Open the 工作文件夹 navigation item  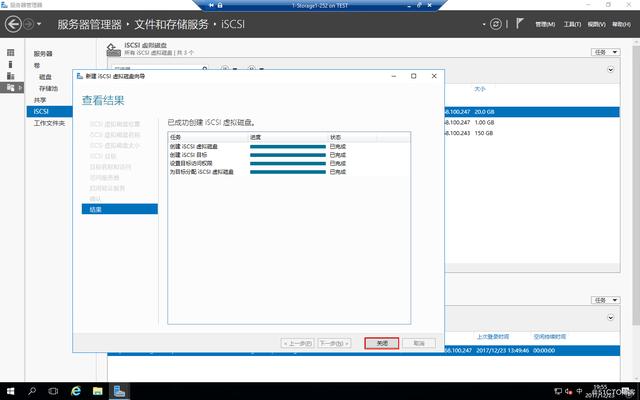click(49, 123)
